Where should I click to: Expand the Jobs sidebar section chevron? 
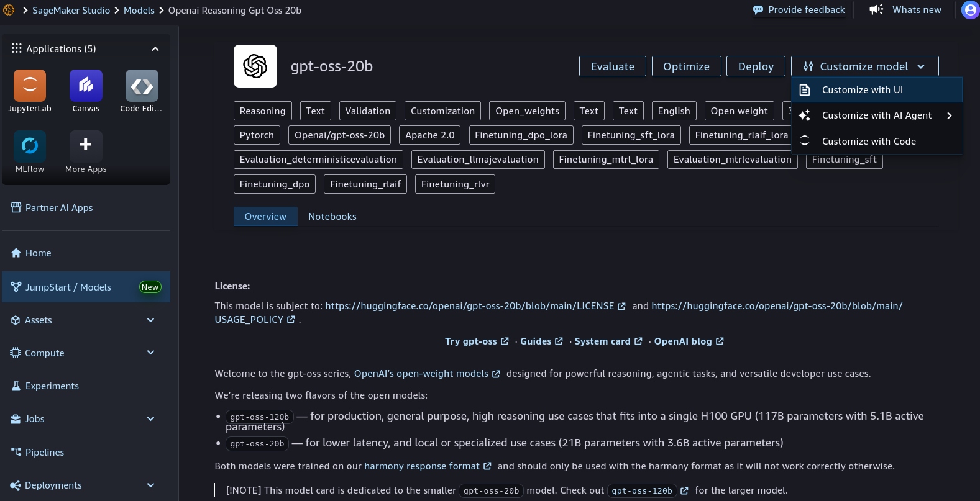[x=150, y=418]
